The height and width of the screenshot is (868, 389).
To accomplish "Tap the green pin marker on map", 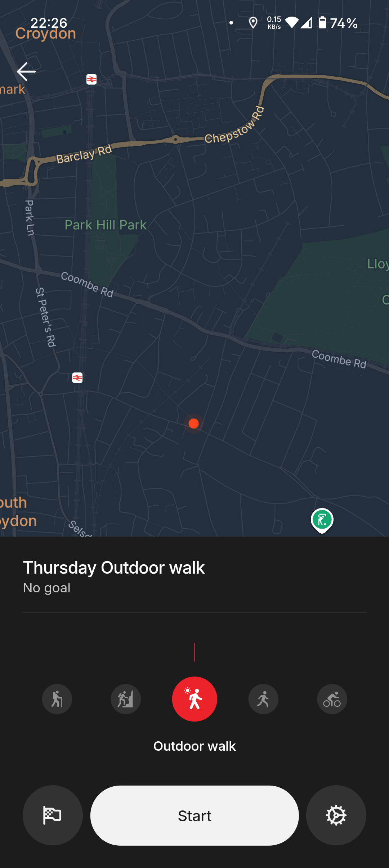I will click(x=322, y=520).
